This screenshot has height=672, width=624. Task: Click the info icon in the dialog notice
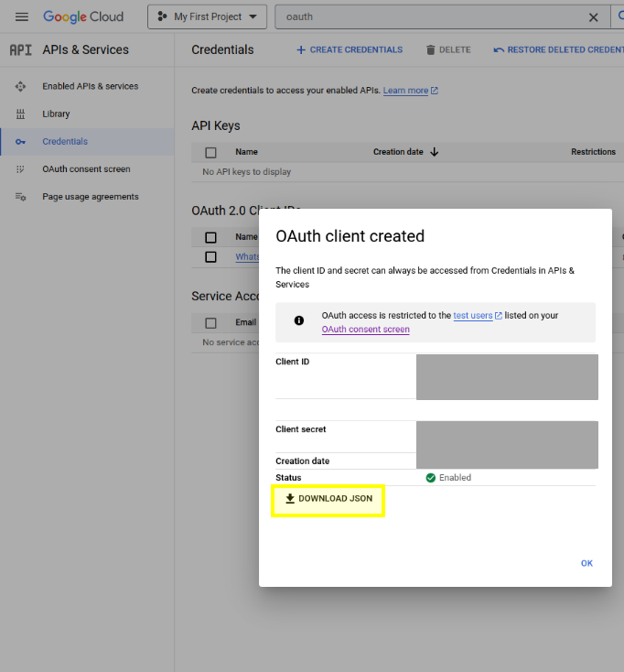tap(299, 320)
